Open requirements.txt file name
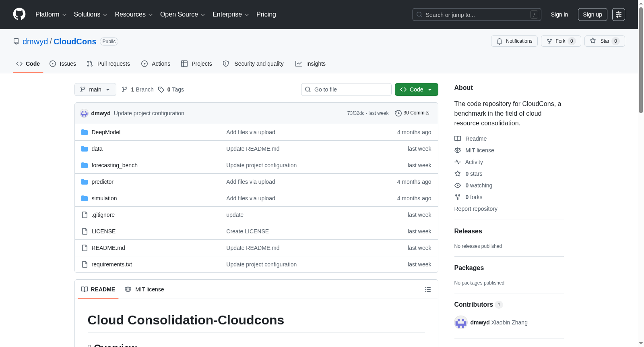The image size is (644, 347). coord(112,264)
